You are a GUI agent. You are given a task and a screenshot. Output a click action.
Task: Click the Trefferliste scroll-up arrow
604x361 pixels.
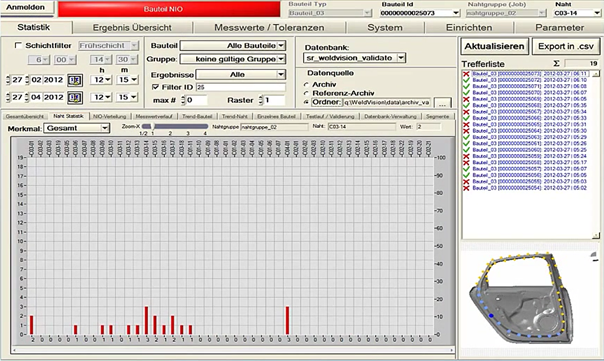[x=597, y=74]
